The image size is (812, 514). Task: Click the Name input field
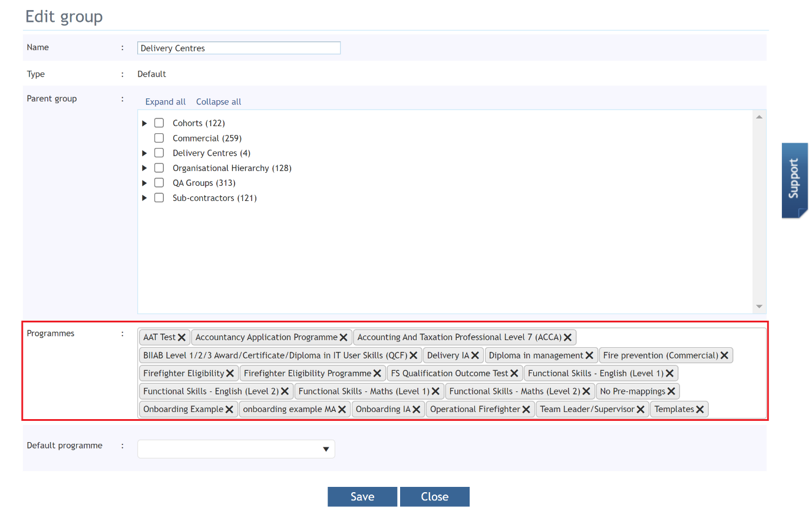(239, 48)
